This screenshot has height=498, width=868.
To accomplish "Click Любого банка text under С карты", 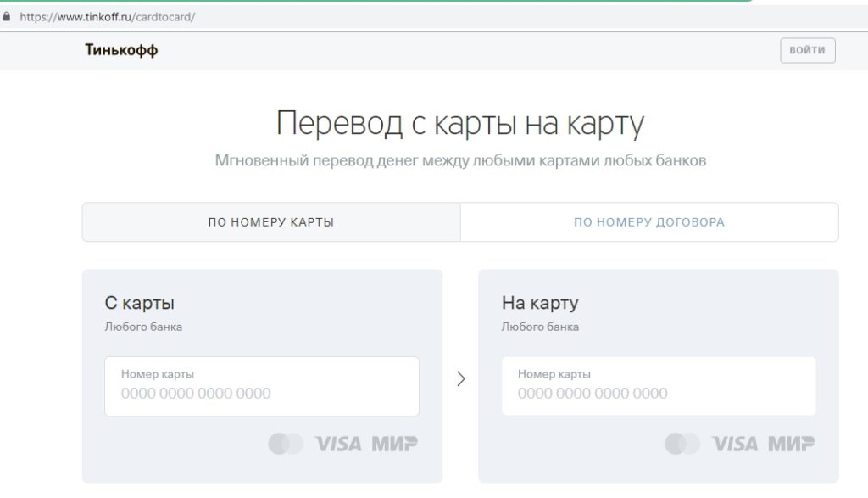I will [x=142, y=327].
